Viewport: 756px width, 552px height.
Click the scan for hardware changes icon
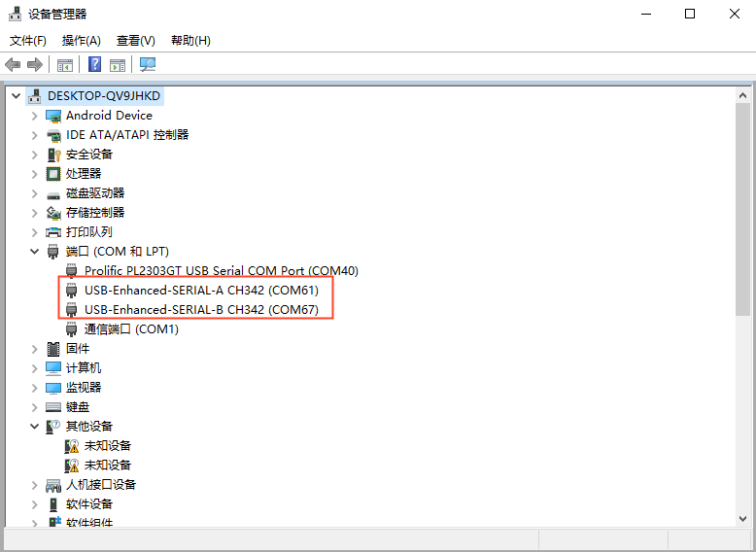147,65
